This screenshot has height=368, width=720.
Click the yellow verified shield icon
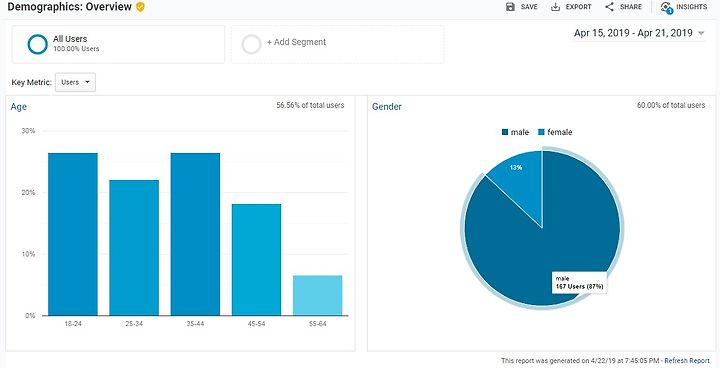tap(141, 7)
